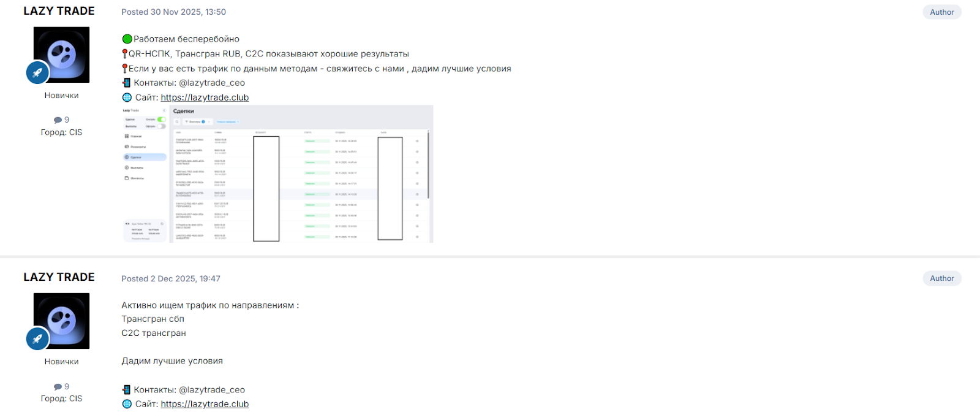
Task: Select the highlighted Сделки item in the embedded sidebar
Action: tap(145, 158)
